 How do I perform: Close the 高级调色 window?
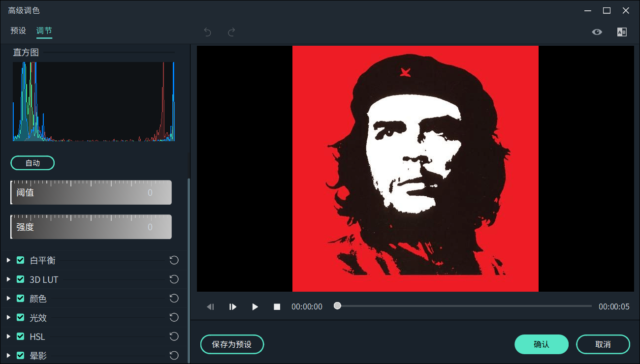pyautogui.click(x=626, y=10)
